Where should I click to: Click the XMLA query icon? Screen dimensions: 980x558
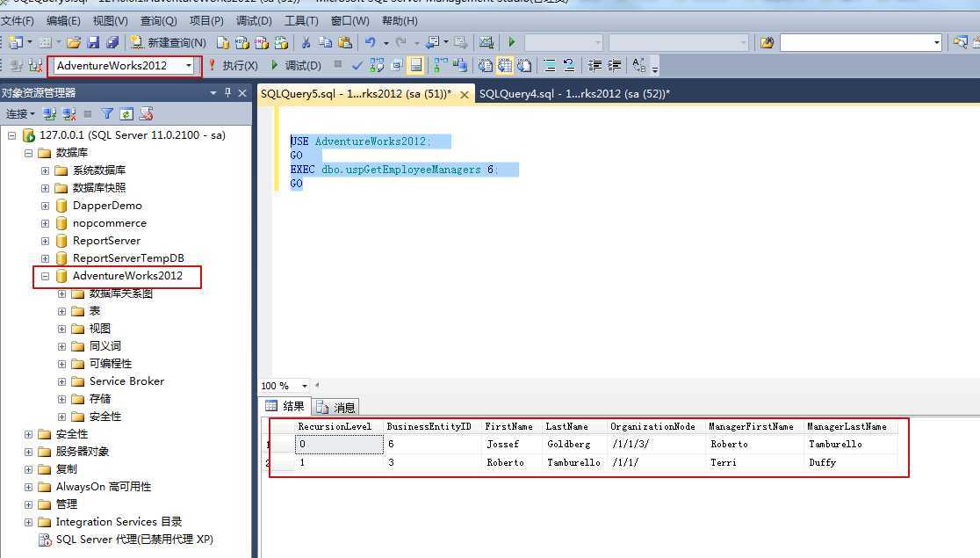tap(281, 42)
